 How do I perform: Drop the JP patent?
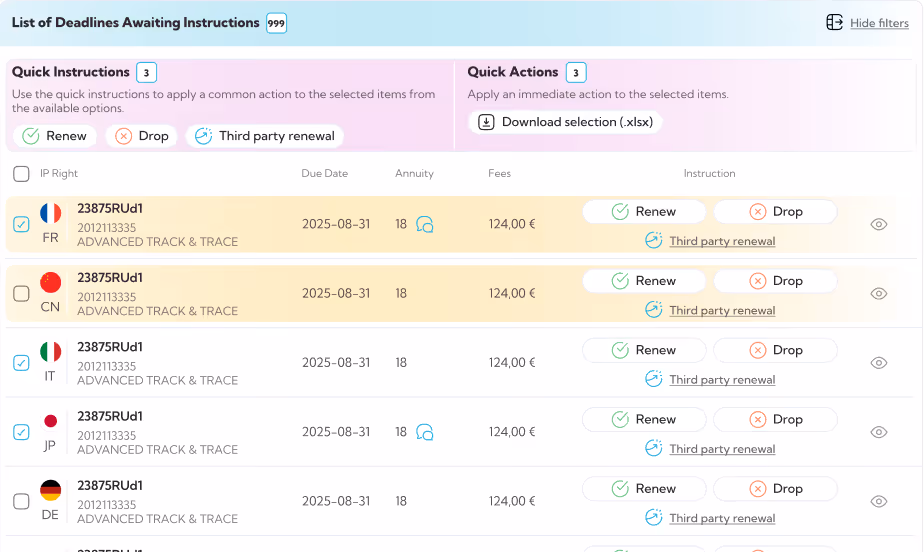pos(776,419)
